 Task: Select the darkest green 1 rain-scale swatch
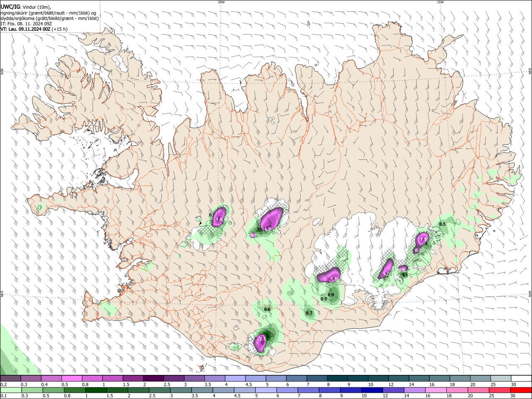coord(96,390)
